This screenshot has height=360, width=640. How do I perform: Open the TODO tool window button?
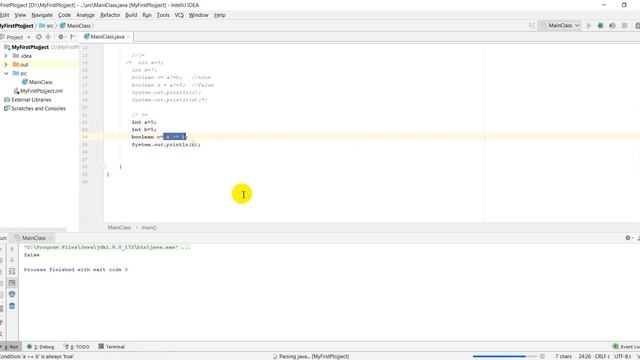pyautogui.click(x=76, y=347)
